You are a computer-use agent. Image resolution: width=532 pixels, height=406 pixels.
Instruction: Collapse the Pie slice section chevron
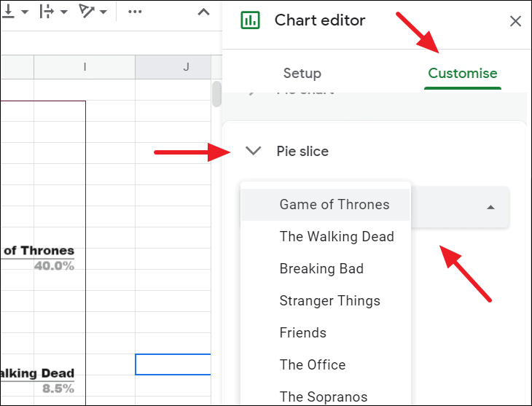[x=253, y=151]
